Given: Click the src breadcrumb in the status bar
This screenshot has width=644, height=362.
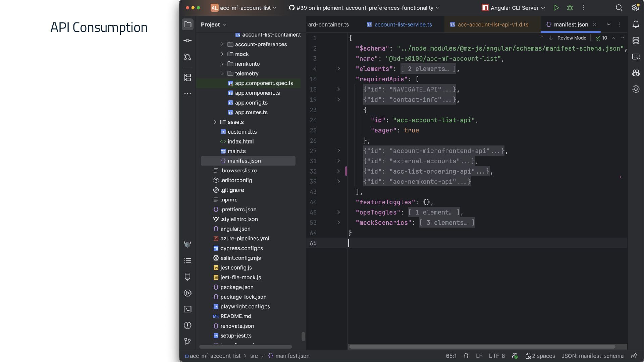Looking at the screenshot, I should (254, 356).
